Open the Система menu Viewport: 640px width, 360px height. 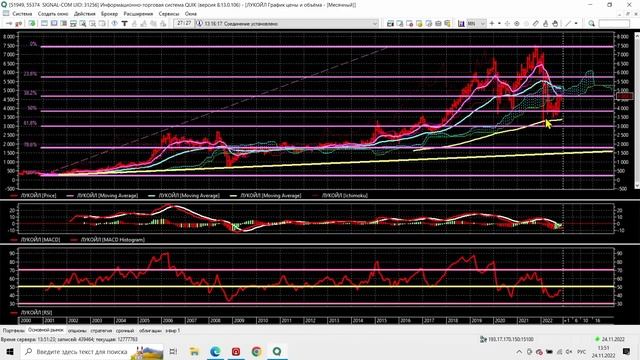[x=22, y=13]
